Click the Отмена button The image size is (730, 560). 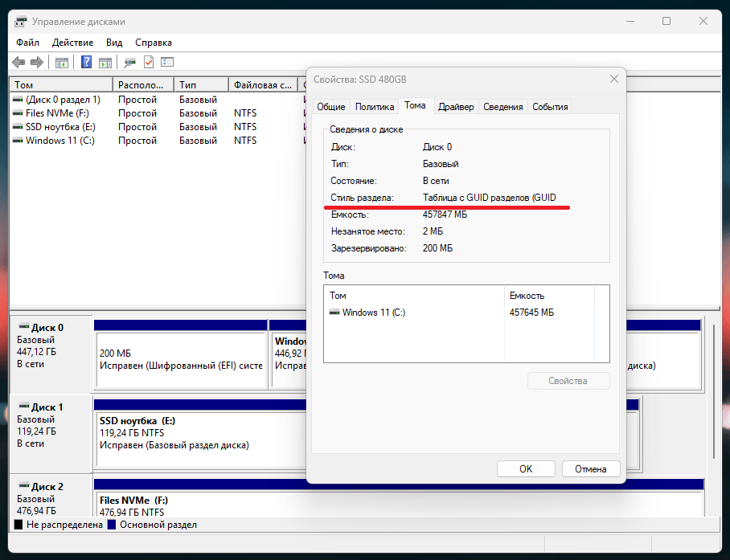tap(591, 469)
